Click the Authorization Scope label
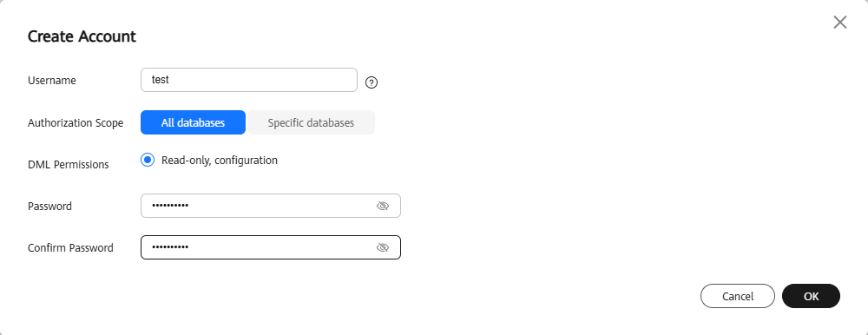The width and height of the screenshot is (868, 335). point(76,123)
